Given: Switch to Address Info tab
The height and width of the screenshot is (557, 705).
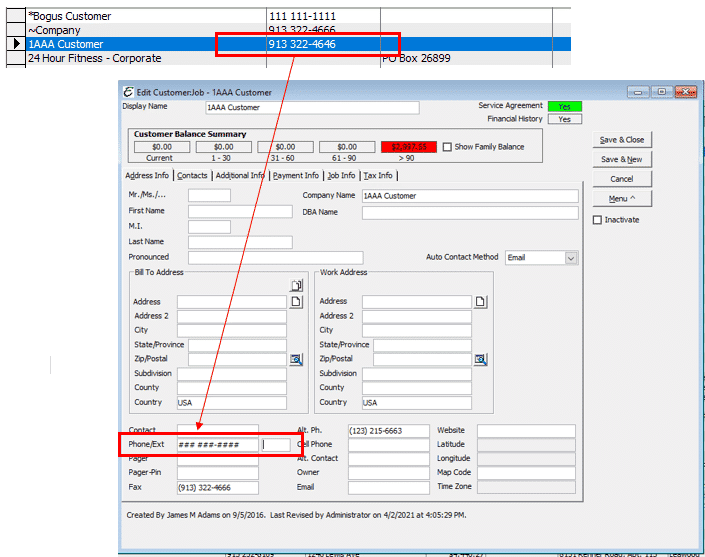Looking at the screenshot, I should pyautogui.click(x=147, y=175).
